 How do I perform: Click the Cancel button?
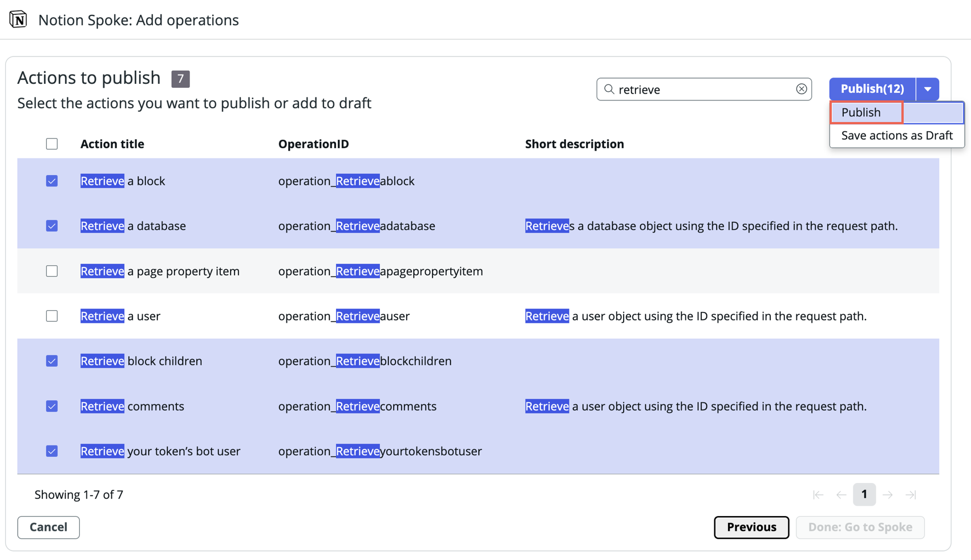point(48,527)
